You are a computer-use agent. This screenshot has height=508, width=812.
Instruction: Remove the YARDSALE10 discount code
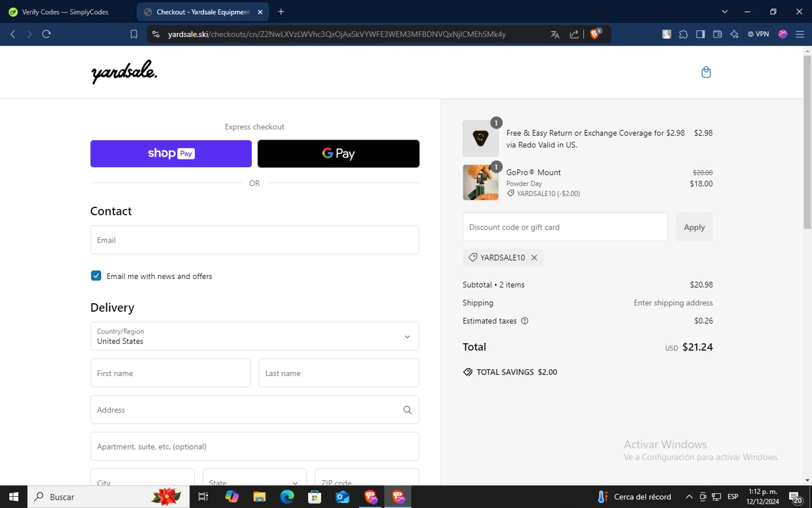(x=534, y=258)
